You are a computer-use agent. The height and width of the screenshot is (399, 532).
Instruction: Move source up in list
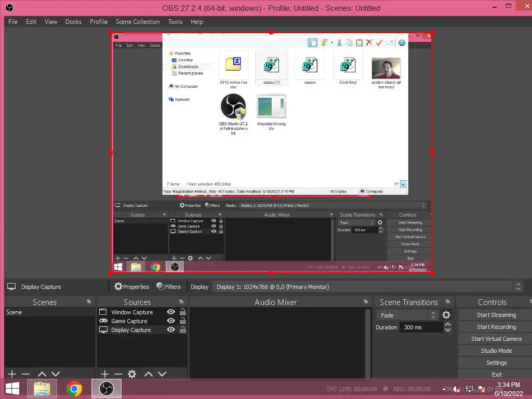[148, 374]
